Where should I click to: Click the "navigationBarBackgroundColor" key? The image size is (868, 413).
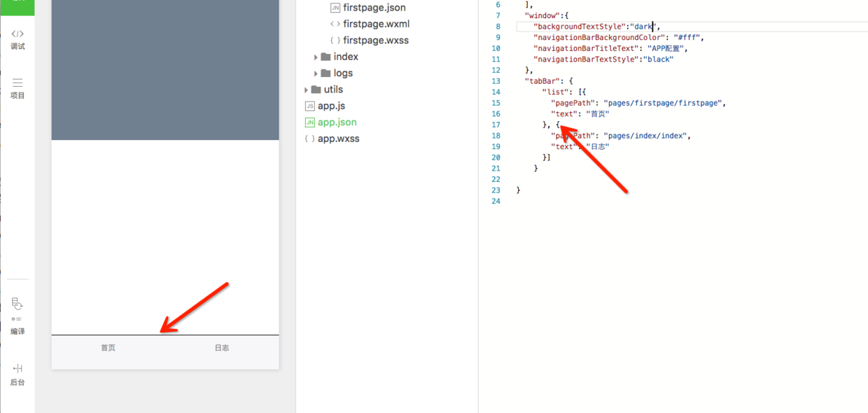(599, 38)
